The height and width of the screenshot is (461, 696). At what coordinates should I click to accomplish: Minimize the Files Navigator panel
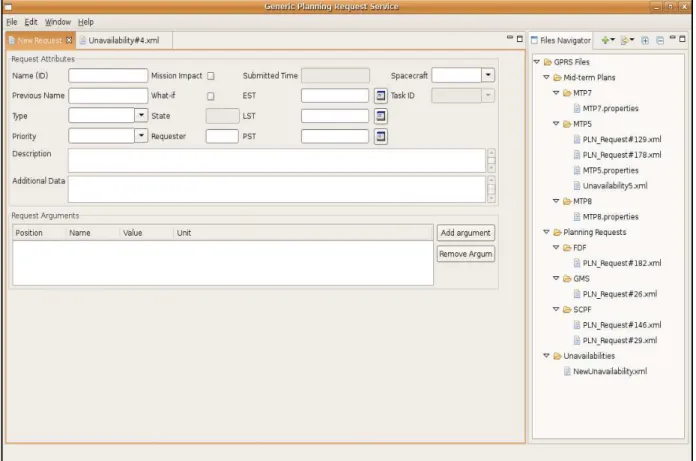673,38
